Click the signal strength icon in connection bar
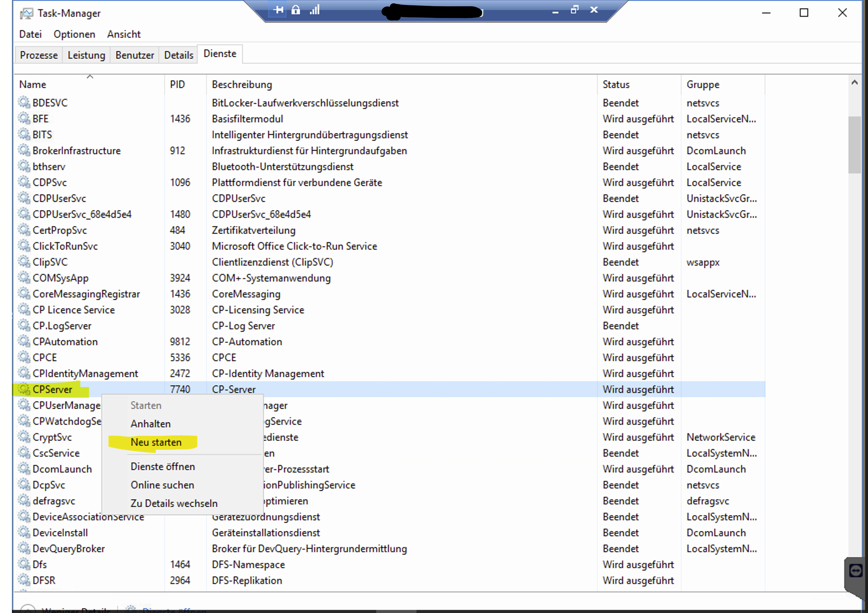Image resolution: width=868 pixels, height=613 pixels. (x=315, y=10)
